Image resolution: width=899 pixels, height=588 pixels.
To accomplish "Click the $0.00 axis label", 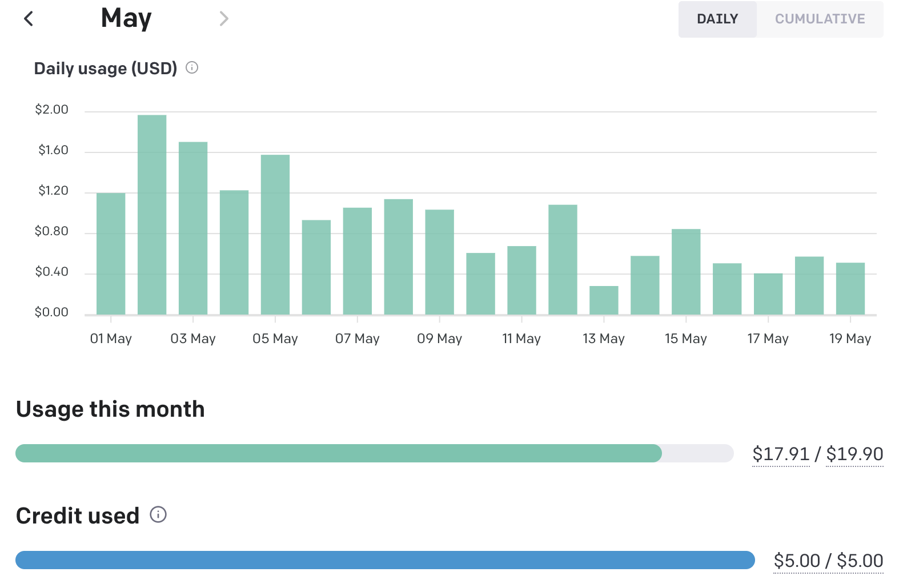I will (x=51, y=312).
